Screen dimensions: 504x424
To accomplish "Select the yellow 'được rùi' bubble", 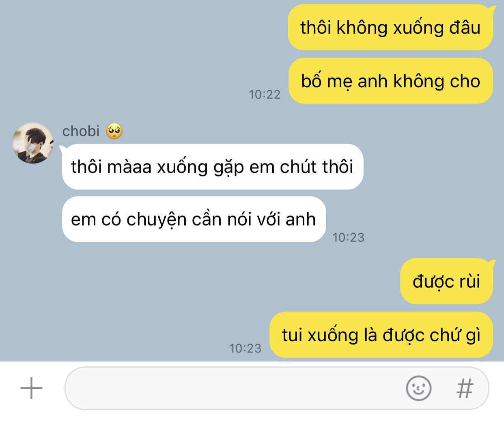I will point(446,281).
